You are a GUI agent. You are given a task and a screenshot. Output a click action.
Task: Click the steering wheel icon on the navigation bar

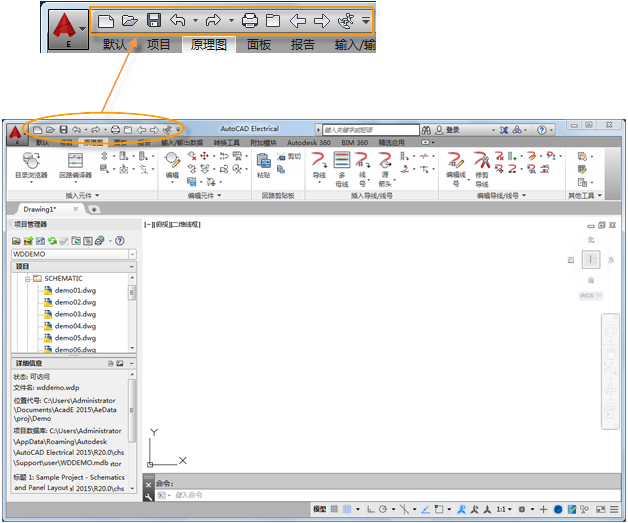(610, 331)
